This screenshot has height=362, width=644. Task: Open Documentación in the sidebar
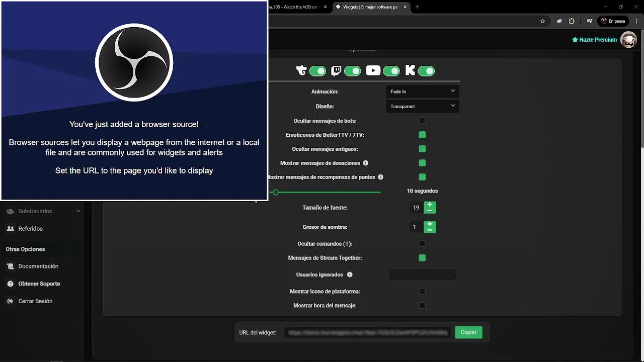click(38, 266)
